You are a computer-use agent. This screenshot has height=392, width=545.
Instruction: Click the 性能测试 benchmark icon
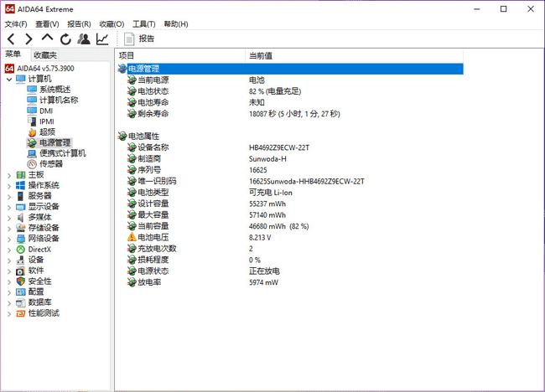click(20, 313)
